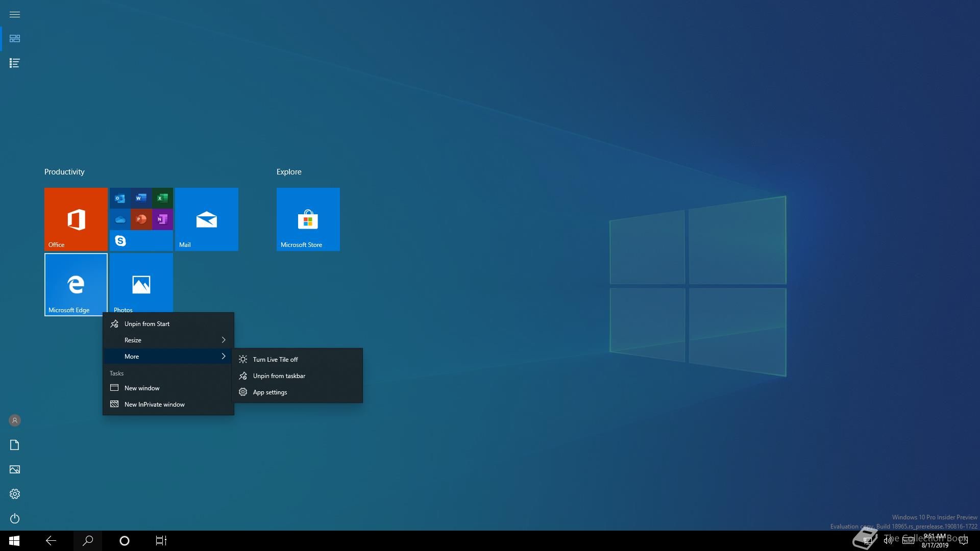980x551 pixels.
Task: Open taskbar Search magnifier
Action: coord(88,541)
